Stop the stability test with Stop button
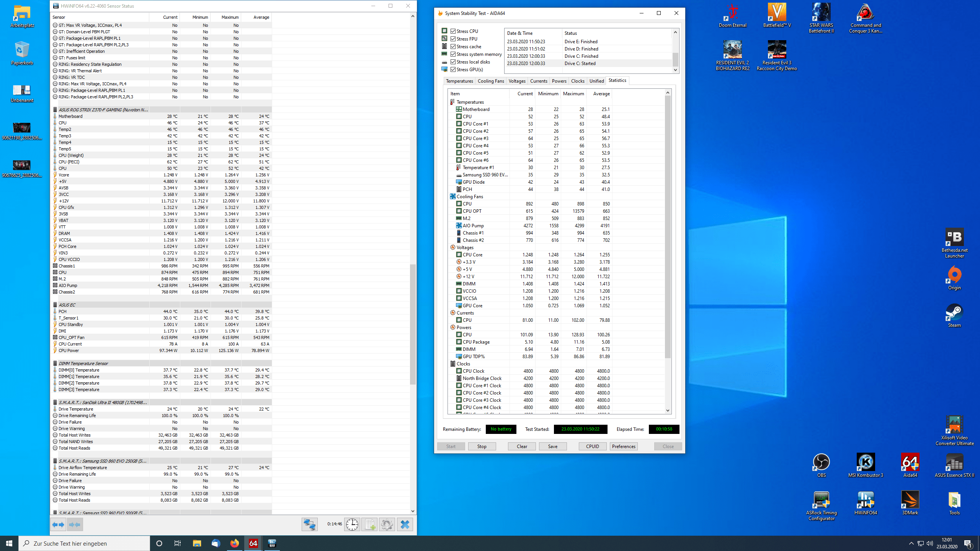Screen dimensions: 980x551 click(x=482, y=446)
